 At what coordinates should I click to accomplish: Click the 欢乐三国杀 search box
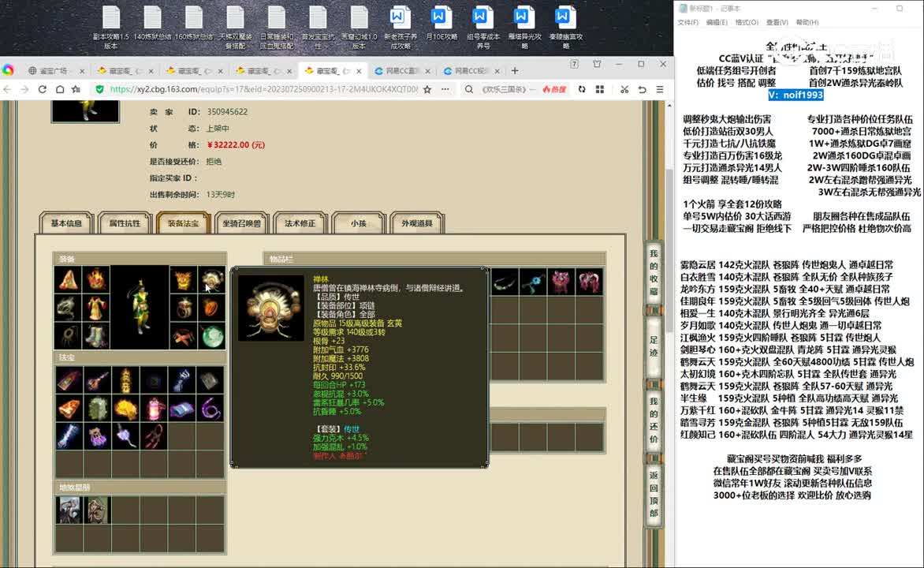(x=506, y=89)
